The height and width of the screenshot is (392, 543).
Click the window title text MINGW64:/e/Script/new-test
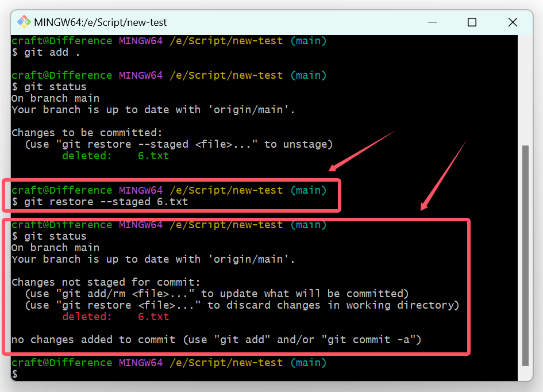coord(101,22)
